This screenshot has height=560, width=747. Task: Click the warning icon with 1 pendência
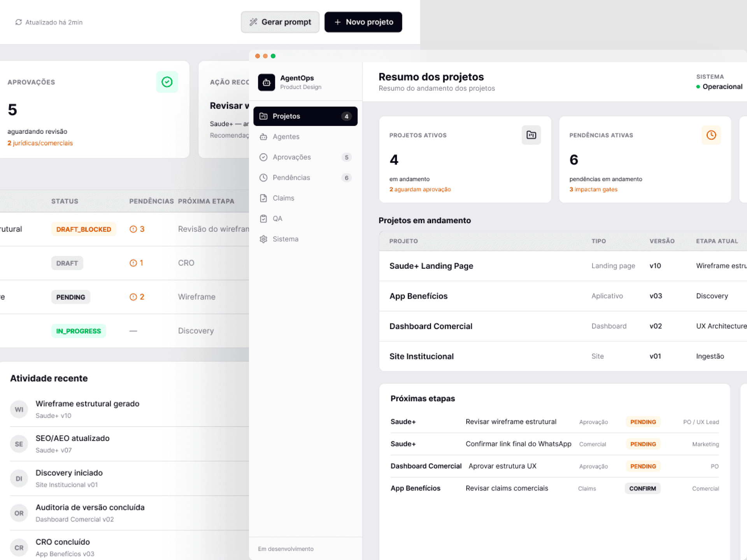133,263
